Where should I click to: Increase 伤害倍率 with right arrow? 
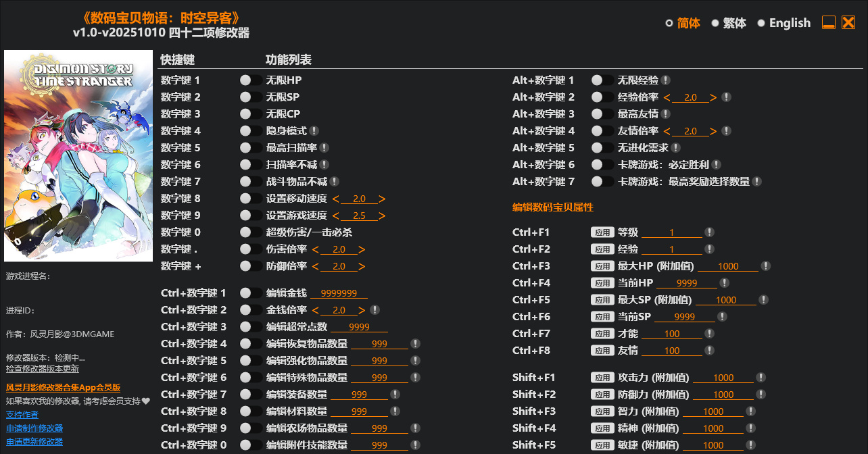click(x=362, y=249)
